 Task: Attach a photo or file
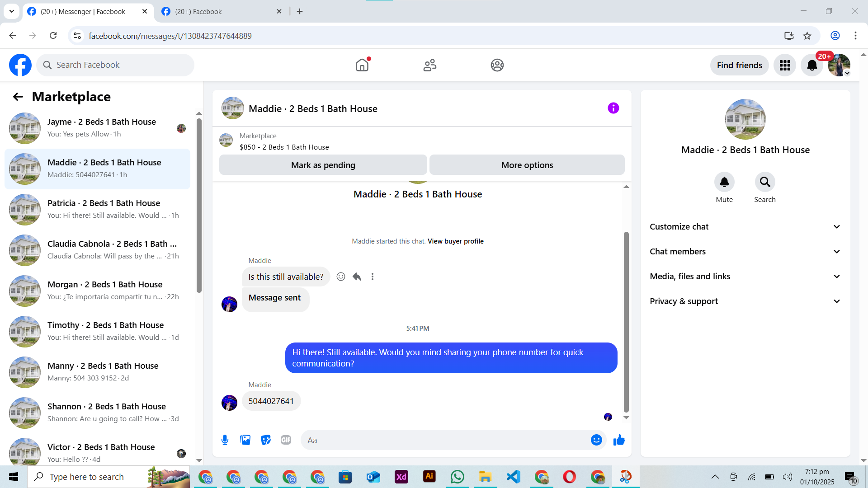point(245,440)
